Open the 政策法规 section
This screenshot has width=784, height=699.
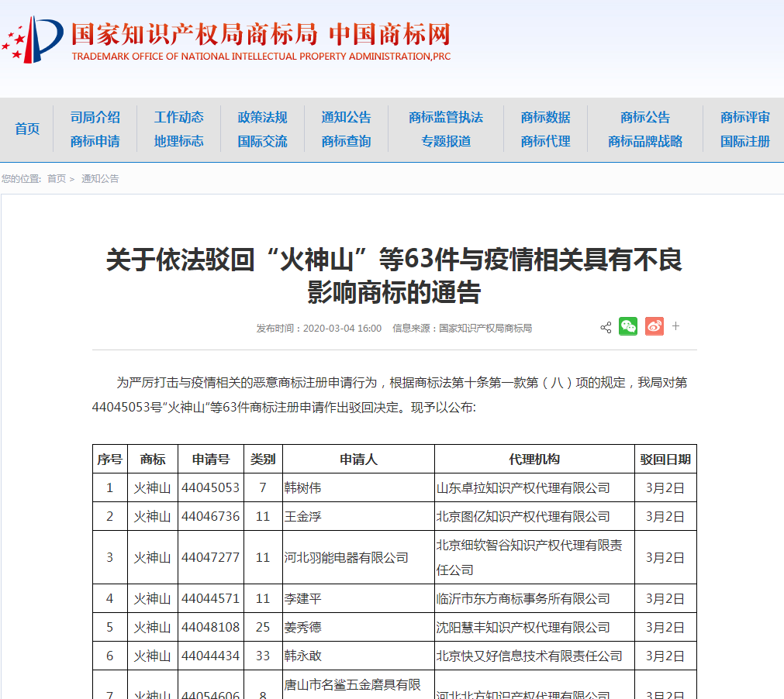262,117
